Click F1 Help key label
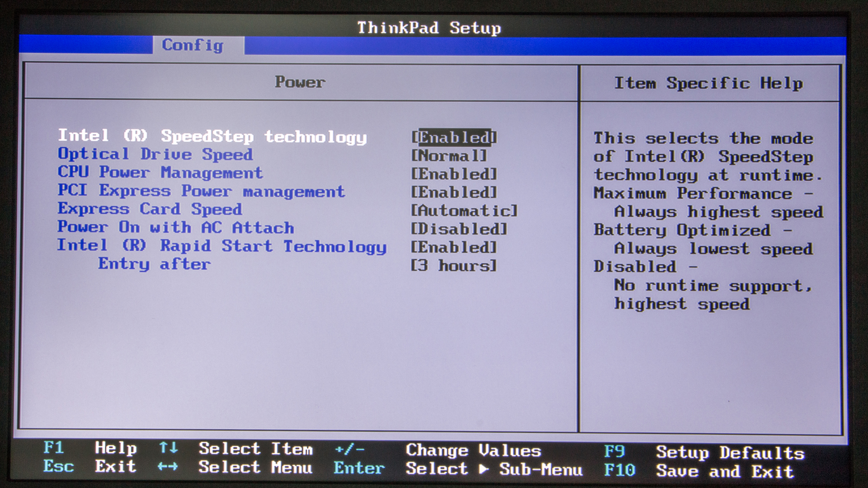 point(54,448)
